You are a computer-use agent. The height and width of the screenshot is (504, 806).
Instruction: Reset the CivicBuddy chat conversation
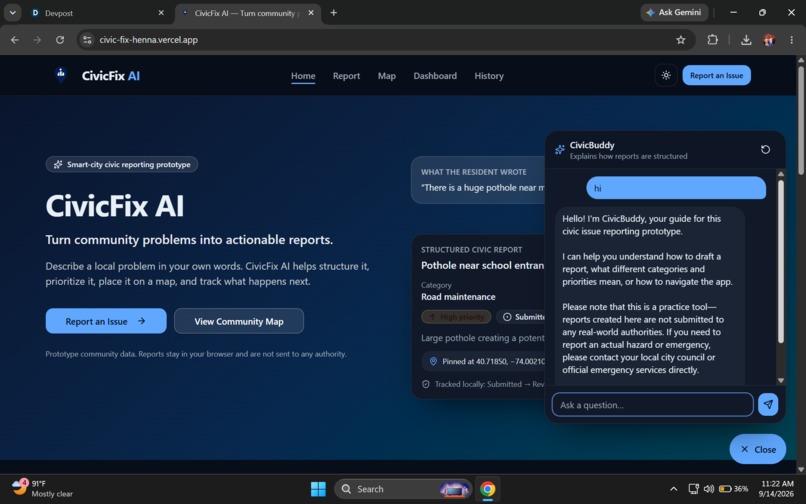pos(765,150)
